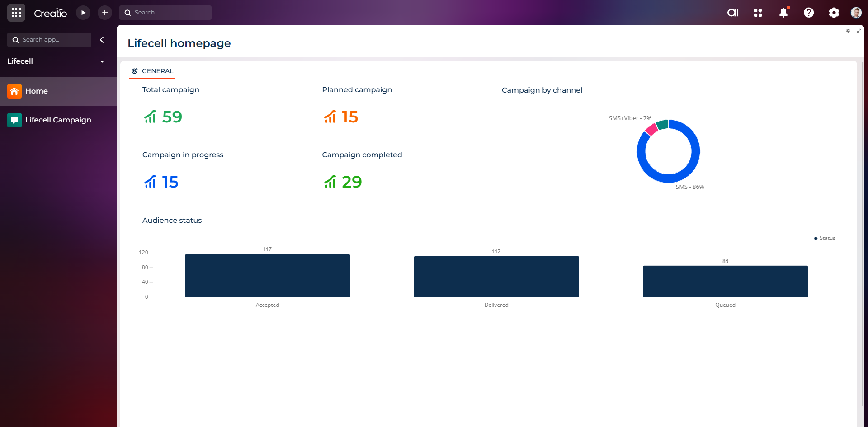Image resolution: width=868 pixels, height=427 pixels.
Task: Focus the global Search field
Action: point(165,13)
